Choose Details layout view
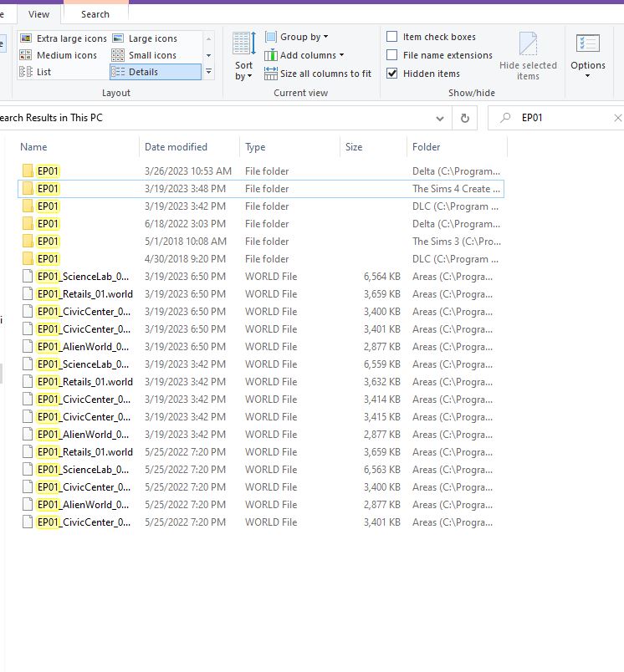This screenshot has height=672, width=624. 156,72
